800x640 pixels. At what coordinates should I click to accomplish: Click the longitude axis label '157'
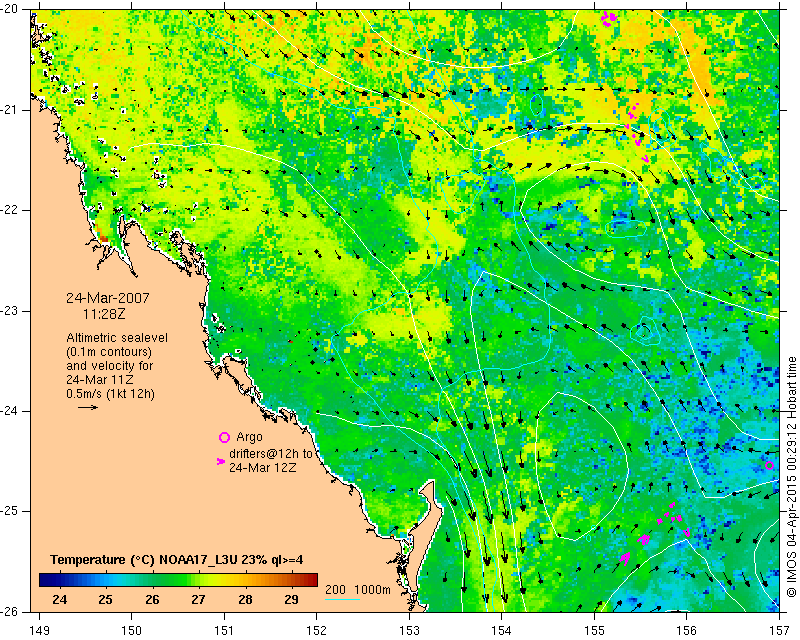click(779, 631)
